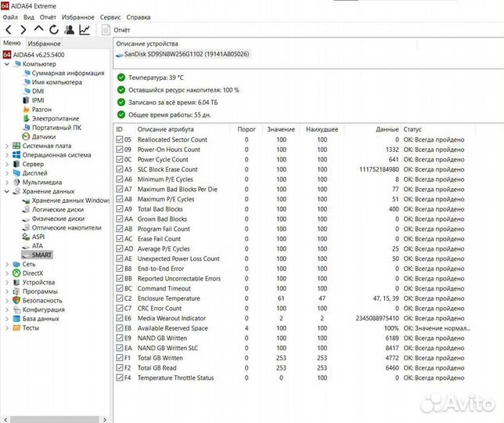Open the Сервис menu
Image resolution: width=504 pixels, height=423 pixels.
(x=110, y=16)
